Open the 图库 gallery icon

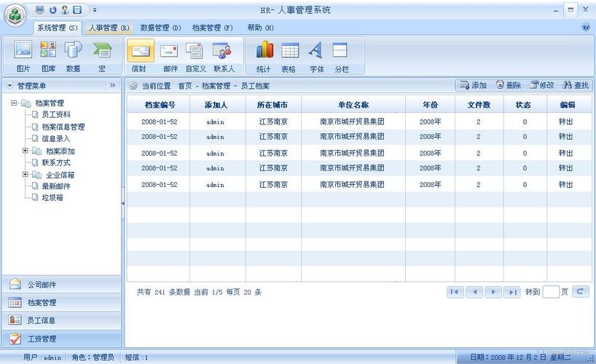pos(48,56)
